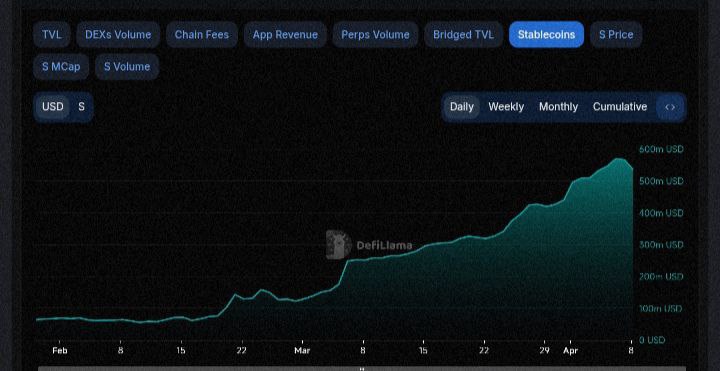Disable the active Stablecoins metric
This screenshot has height=371, width=720.
tap(546, 34)
